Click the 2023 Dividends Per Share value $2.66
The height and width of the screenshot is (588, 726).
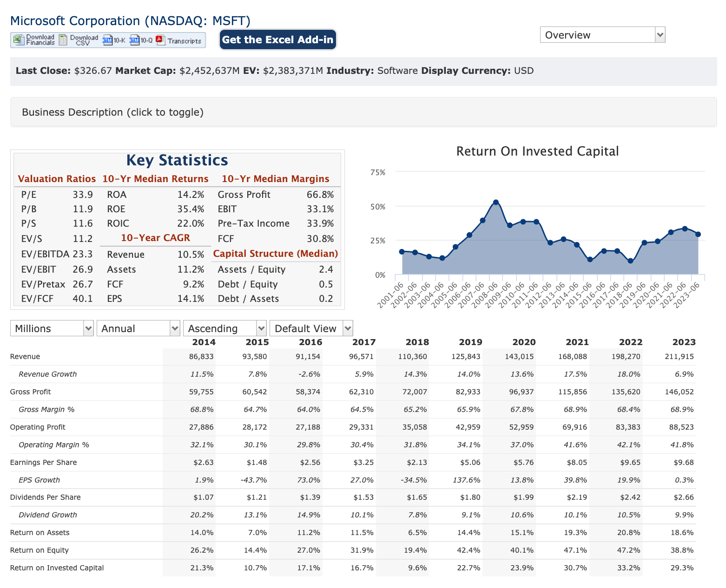684,497
